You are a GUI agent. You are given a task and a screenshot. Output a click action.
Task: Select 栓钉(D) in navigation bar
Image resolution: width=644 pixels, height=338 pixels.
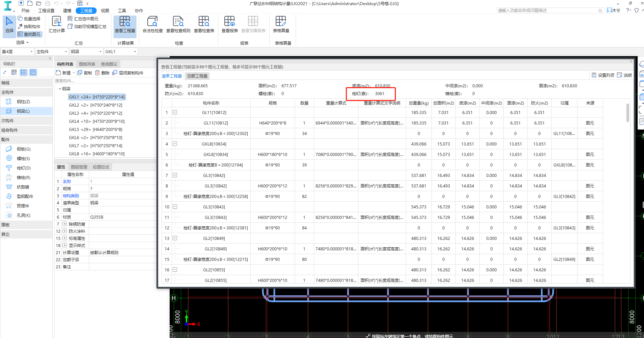(23, 168)
